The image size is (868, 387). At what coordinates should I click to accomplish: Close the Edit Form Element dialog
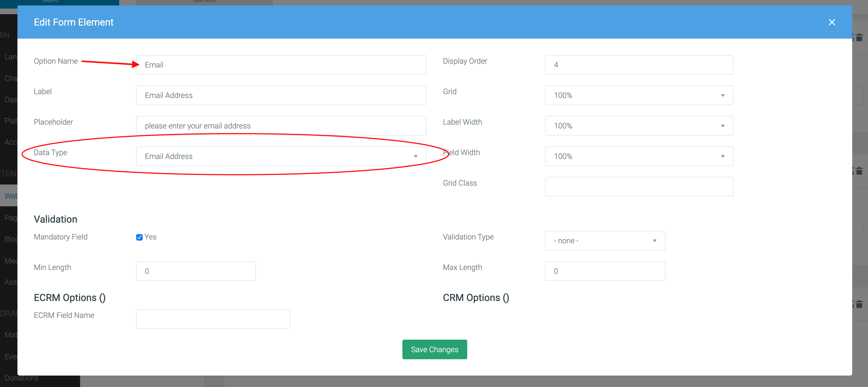click(832, 22)
